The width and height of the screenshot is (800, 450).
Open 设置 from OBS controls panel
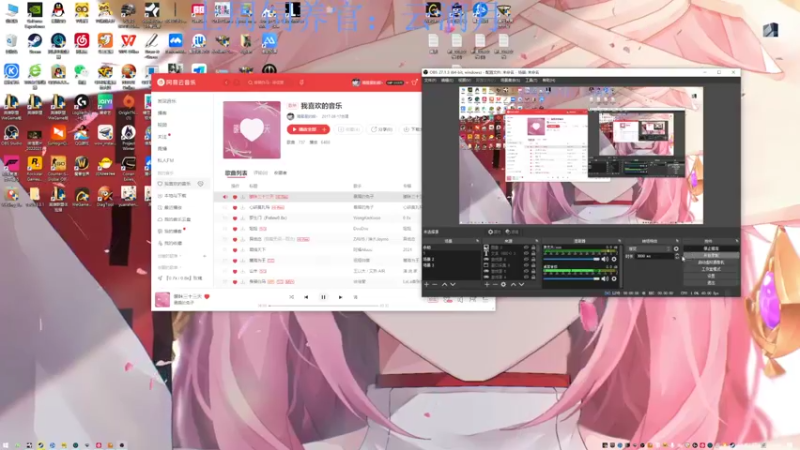point(711,276)
